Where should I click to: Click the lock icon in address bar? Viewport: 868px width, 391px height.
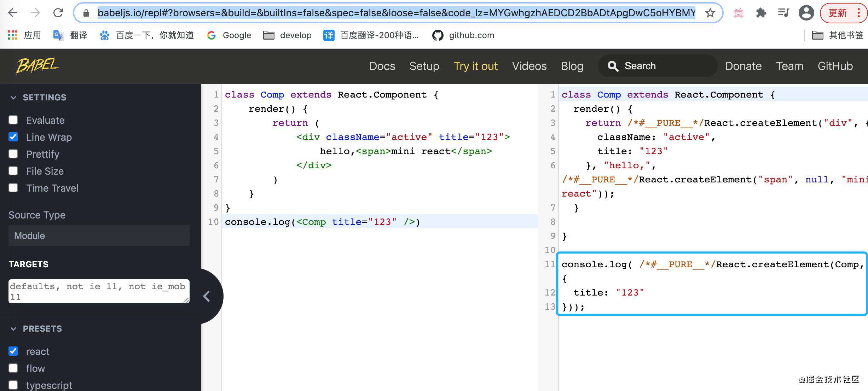pyautogui.click(x=86, y=13)
